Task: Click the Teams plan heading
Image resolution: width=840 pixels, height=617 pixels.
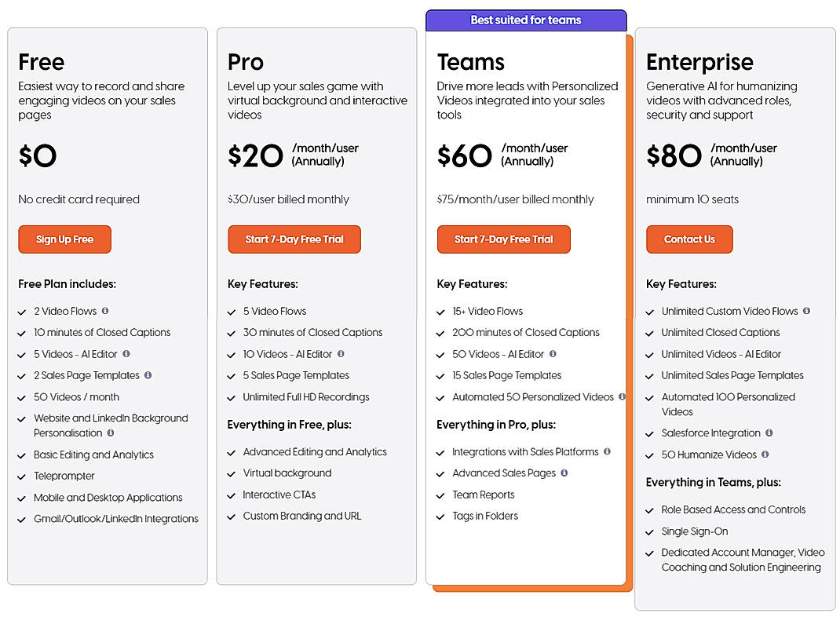Action: (471, 62)
